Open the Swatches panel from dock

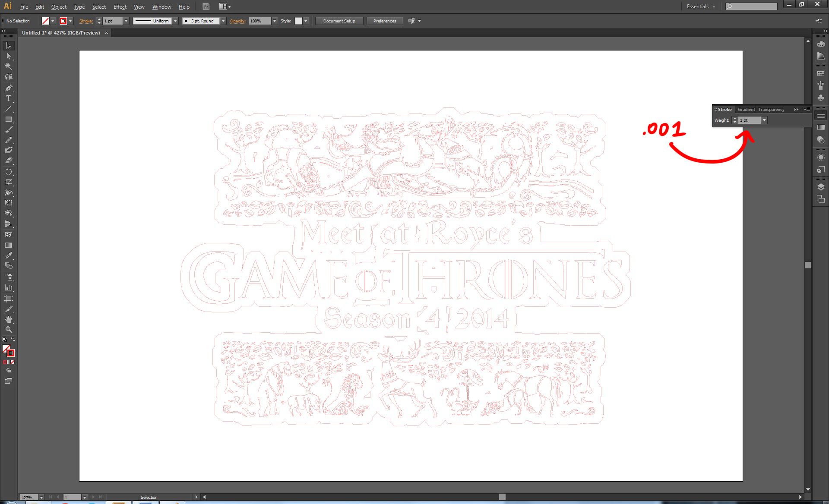(821, 74)
